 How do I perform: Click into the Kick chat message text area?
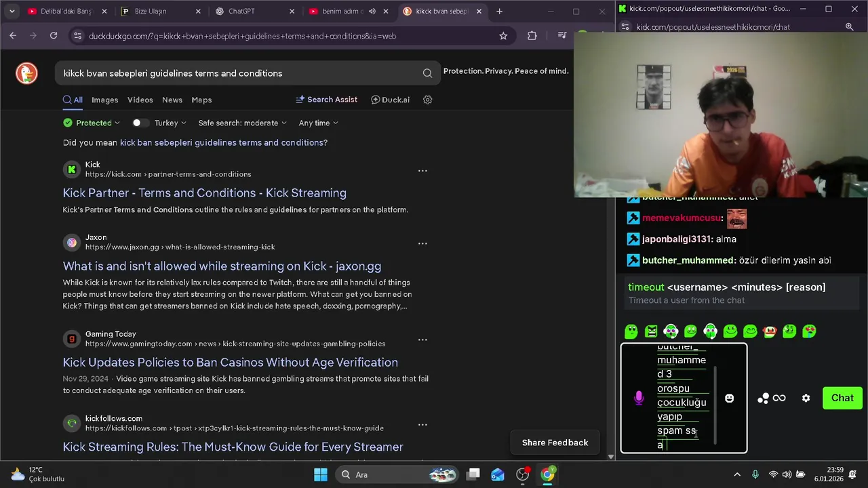pyautogui.click(x=682, y=398)
